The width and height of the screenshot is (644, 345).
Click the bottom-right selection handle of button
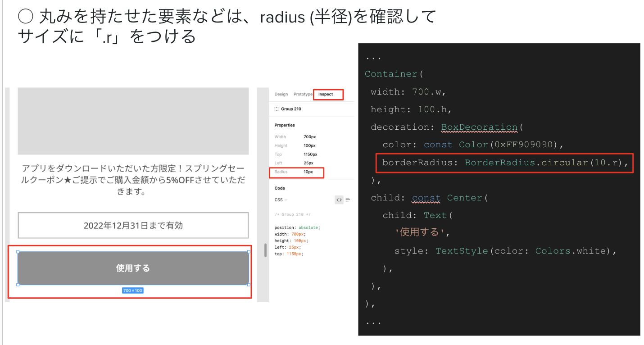click(249, 285)
